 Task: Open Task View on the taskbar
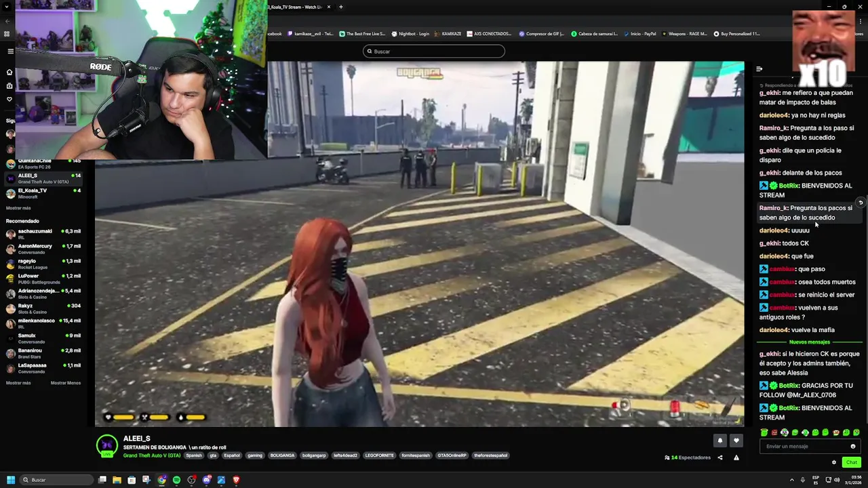click(102, 480)
